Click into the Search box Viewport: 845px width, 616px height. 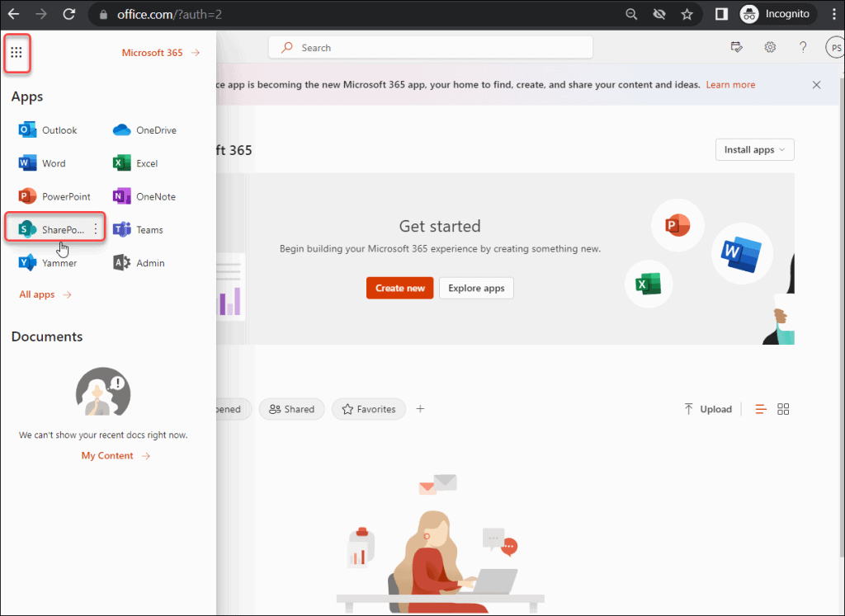431,48
